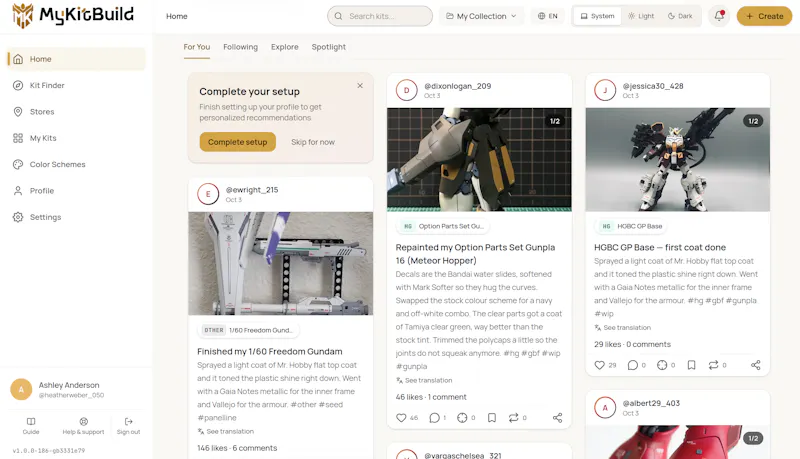This screenshot has height=459, width=800.
Task: Click the Create button
Action: (x=764, y=16)
